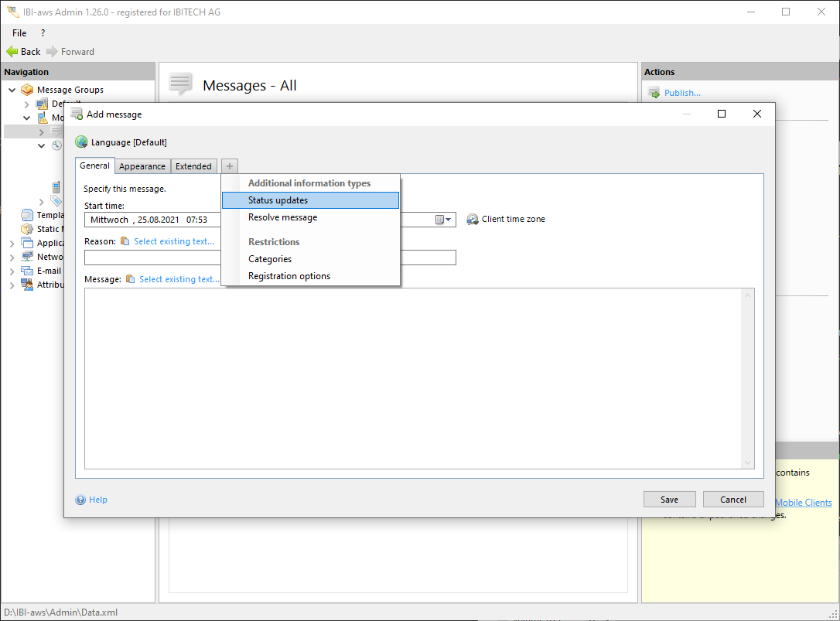
Task: Click the Message Groups box icon
Action: 27,90
